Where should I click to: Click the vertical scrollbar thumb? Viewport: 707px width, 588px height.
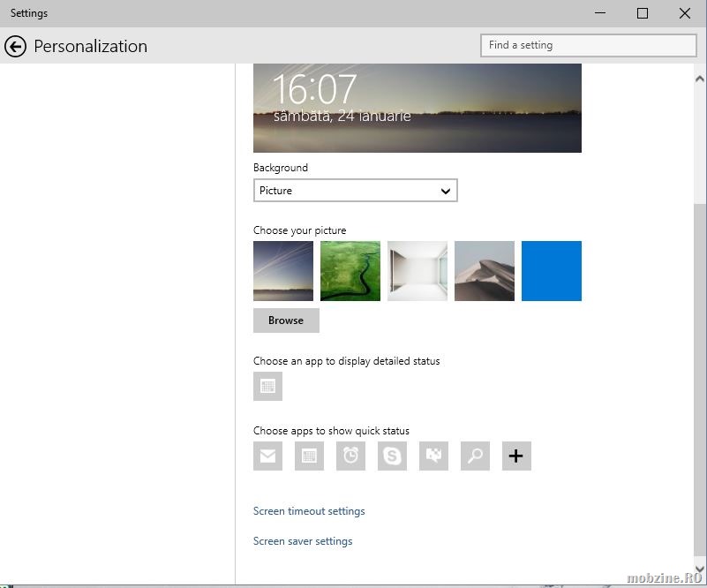[700, 381]
